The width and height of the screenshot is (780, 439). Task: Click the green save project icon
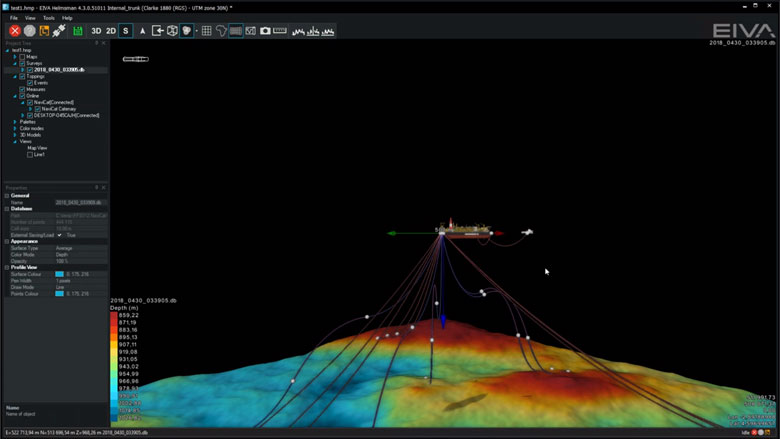[x=78, y=31]
